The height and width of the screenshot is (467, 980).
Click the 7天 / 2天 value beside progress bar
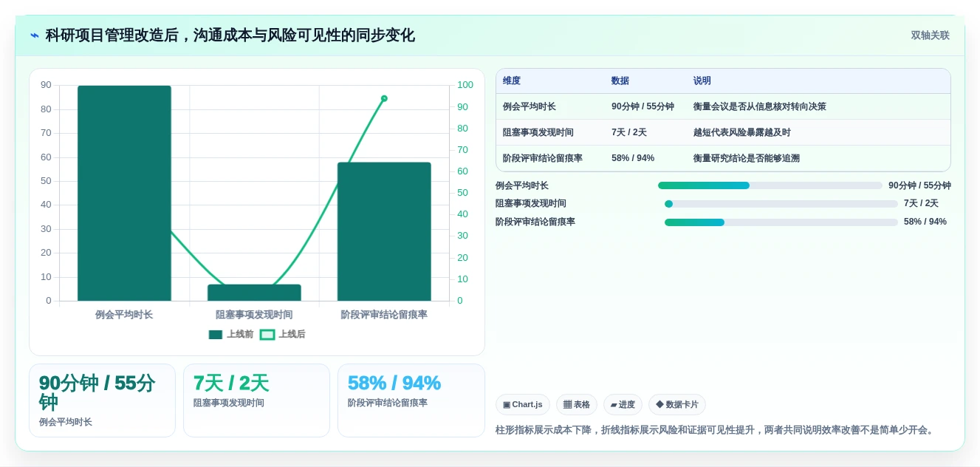921,204
